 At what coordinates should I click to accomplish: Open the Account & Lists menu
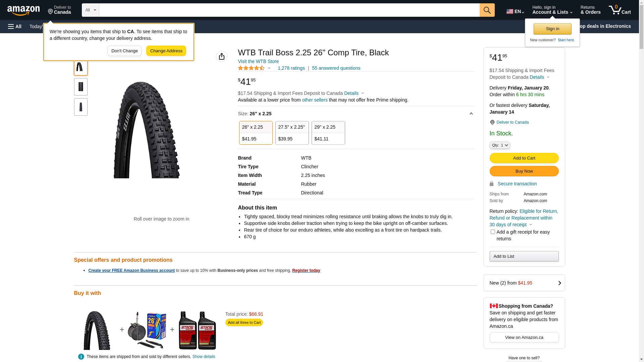click(x=552, y=10)
